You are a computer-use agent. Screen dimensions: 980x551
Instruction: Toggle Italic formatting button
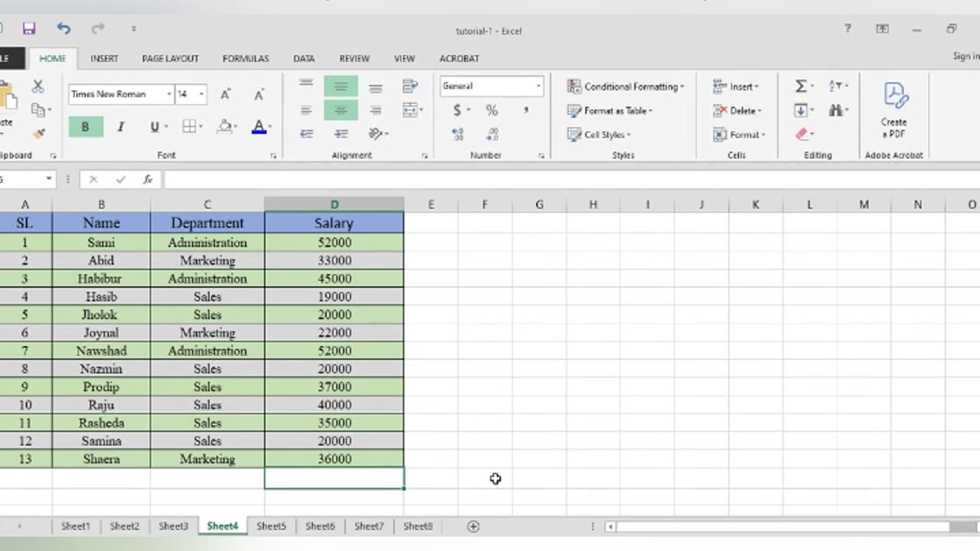120,127
